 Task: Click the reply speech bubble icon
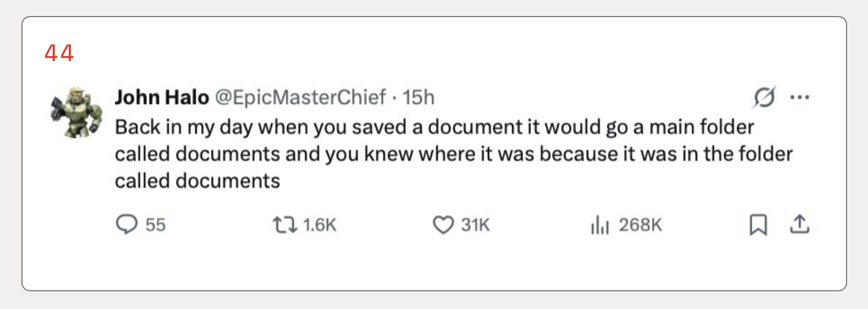pyautogui.click(x=127, y=224)
